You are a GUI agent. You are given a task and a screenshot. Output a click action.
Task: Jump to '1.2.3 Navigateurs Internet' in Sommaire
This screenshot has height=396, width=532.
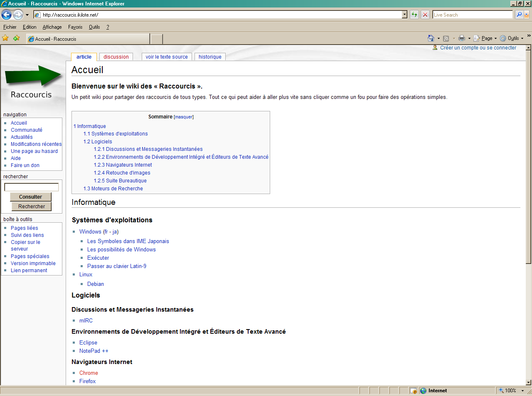pos(123,165)
